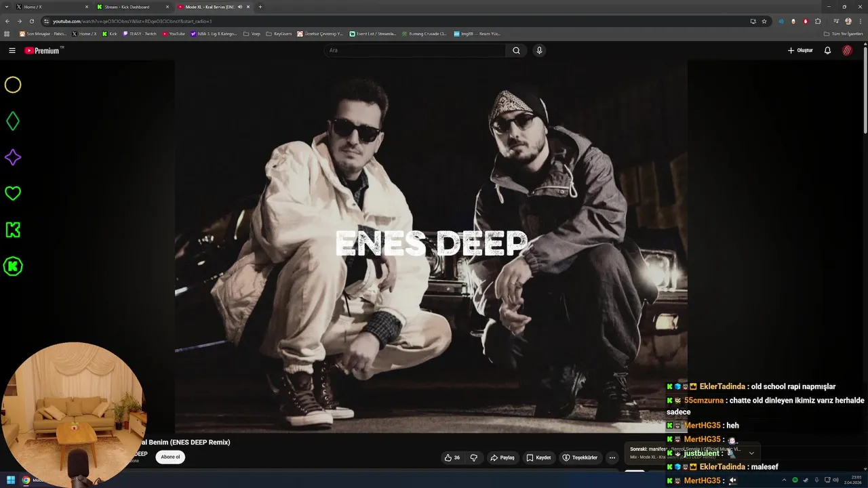
Task: Open the tab search dropdown arrow
Action: click(x=7, y=7)
